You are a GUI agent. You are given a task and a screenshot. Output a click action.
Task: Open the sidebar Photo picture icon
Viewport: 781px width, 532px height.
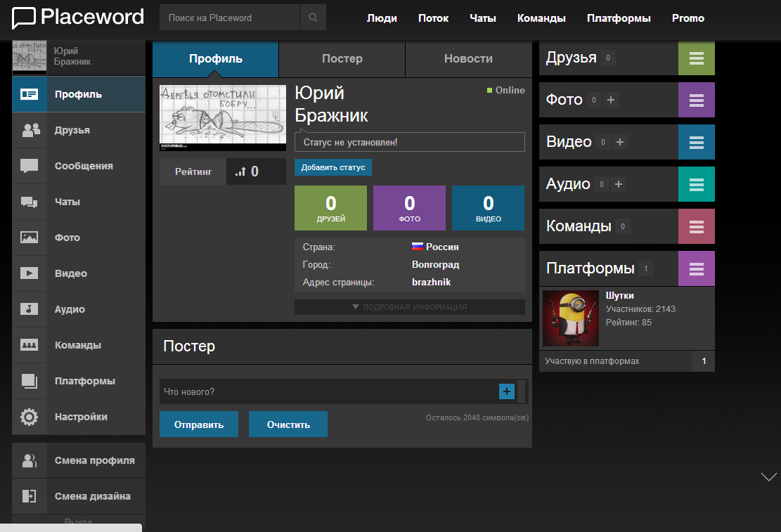[30, 238]
